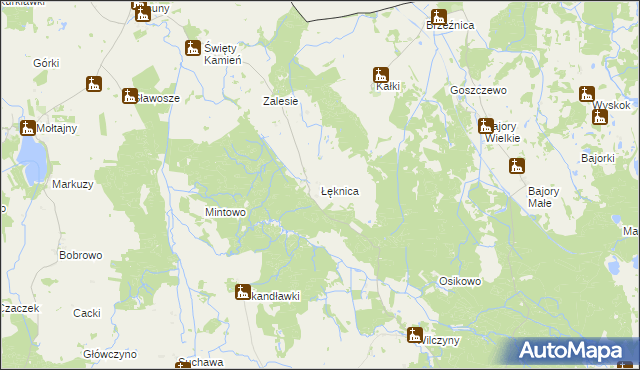Click the church icon at Bajory Wielkie
The width and height of the screenshot is (640, 370).
pos(486,126)
